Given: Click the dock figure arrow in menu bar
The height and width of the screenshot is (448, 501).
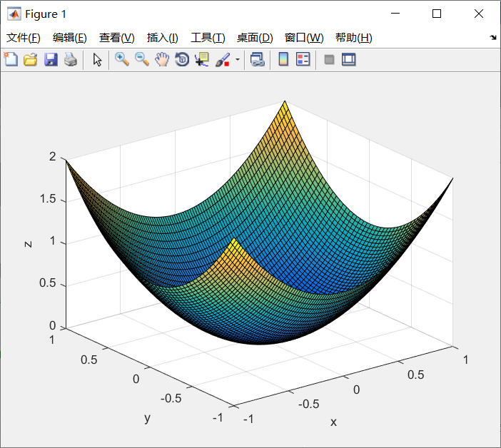Looking at the screenshot, I should coord(493,38).
